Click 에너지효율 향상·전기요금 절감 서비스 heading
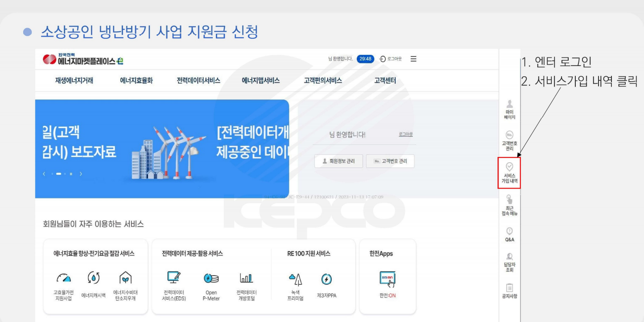Image resolution: width=644 pixels, height=322 pixels. (94, 253)
